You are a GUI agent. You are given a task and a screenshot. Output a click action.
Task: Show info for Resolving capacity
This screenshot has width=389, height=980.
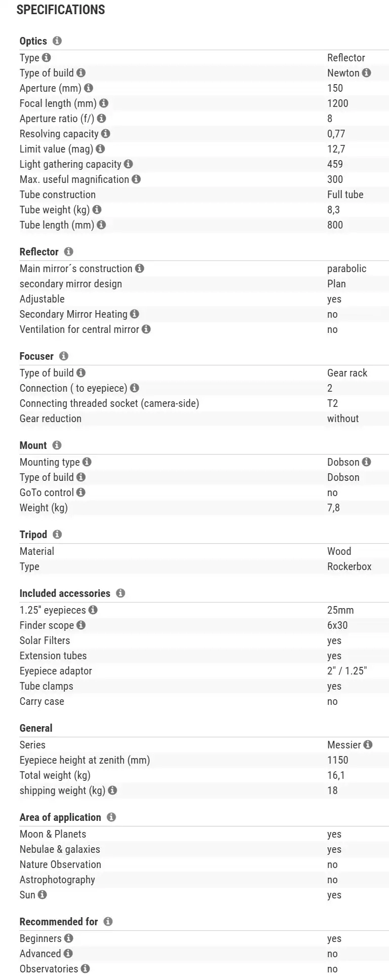click(x=105, y=134)
